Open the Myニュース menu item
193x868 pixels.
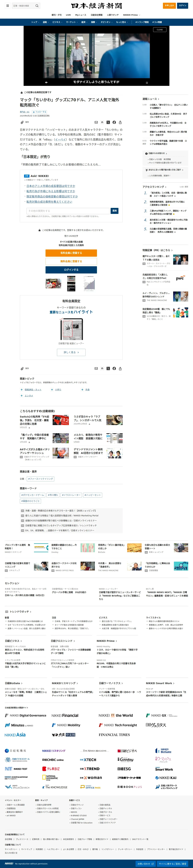(81, 15)
